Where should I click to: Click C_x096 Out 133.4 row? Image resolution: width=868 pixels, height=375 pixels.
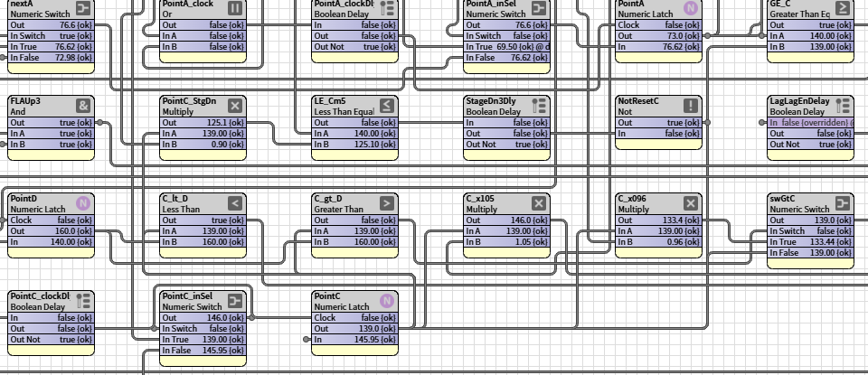(x=659, y=220)
